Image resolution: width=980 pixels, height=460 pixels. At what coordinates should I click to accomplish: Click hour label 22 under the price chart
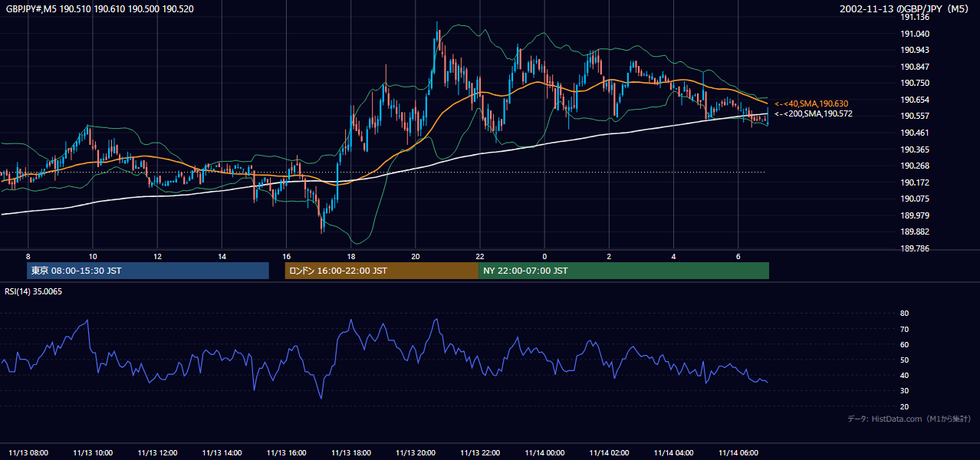point(480,256)
